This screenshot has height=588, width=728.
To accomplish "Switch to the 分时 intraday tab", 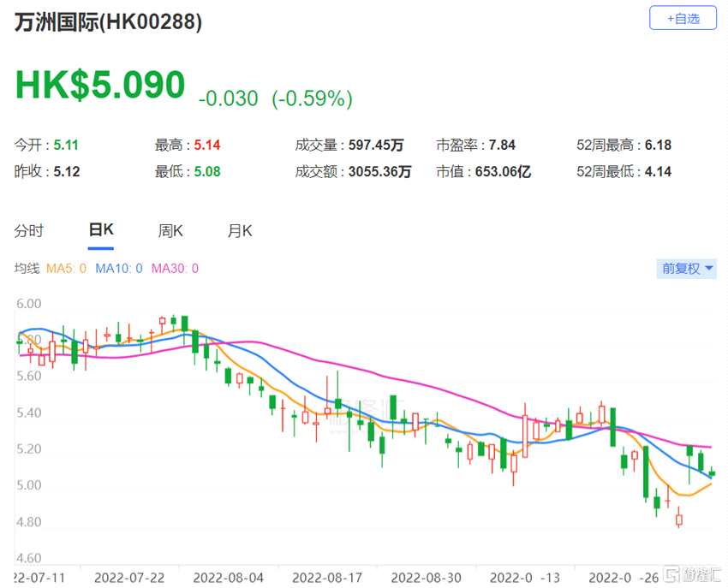I will click(x=29, y=230).
